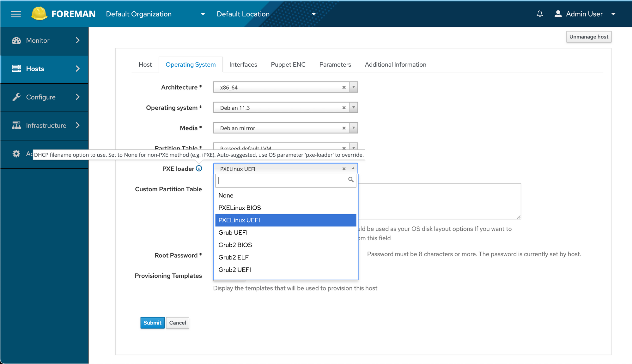
Task: Click the search magnifier in dropdown
Action: point(351,180)
